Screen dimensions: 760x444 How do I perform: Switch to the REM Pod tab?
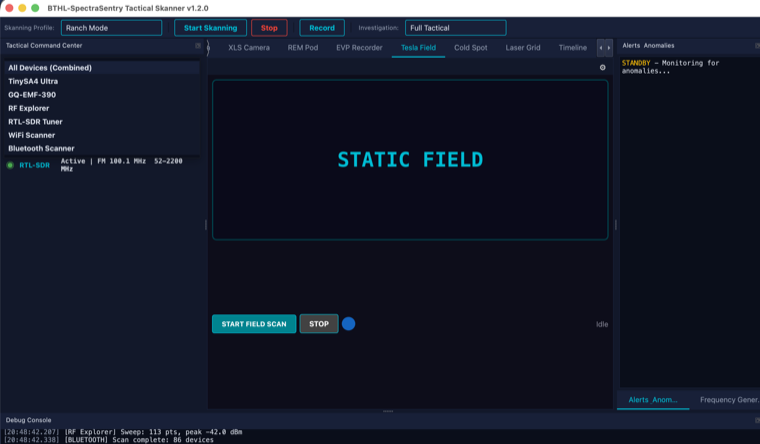coord(303,48)
